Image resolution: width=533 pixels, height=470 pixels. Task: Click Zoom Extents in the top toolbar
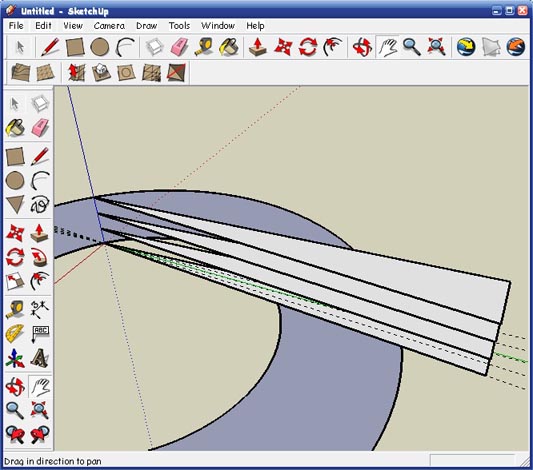pos(436,47)
